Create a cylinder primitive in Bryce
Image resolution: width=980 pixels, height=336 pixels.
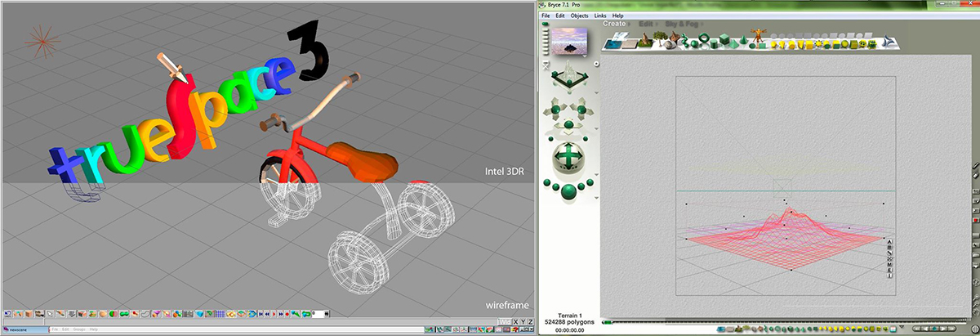click(x=714, y=43)
